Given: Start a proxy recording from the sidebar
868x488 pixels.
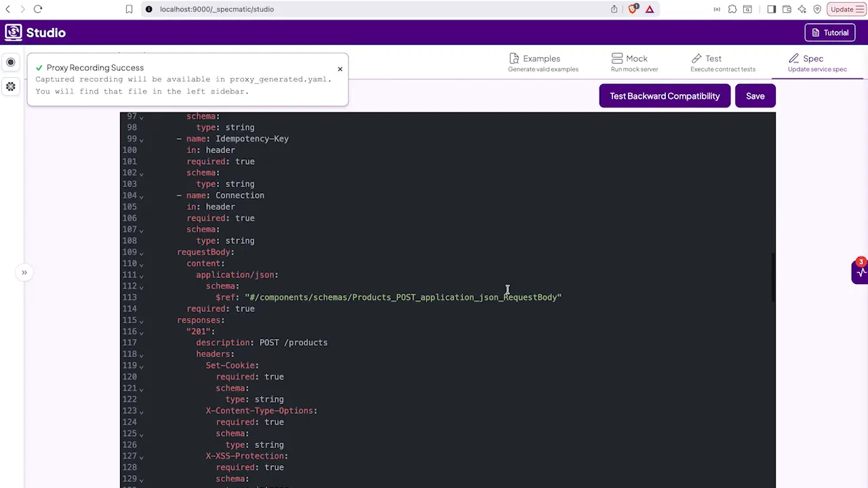Looking at the screenshot, I should pyautogui.click(x=10, y=62).
